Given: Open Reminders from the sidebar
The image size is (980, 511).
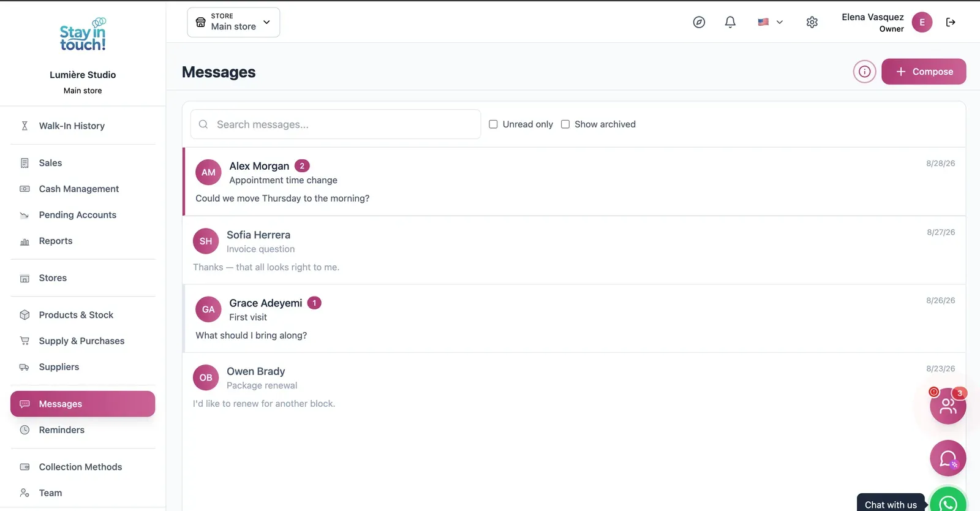Looking at the screenshot, I should (x=83, y=430).
